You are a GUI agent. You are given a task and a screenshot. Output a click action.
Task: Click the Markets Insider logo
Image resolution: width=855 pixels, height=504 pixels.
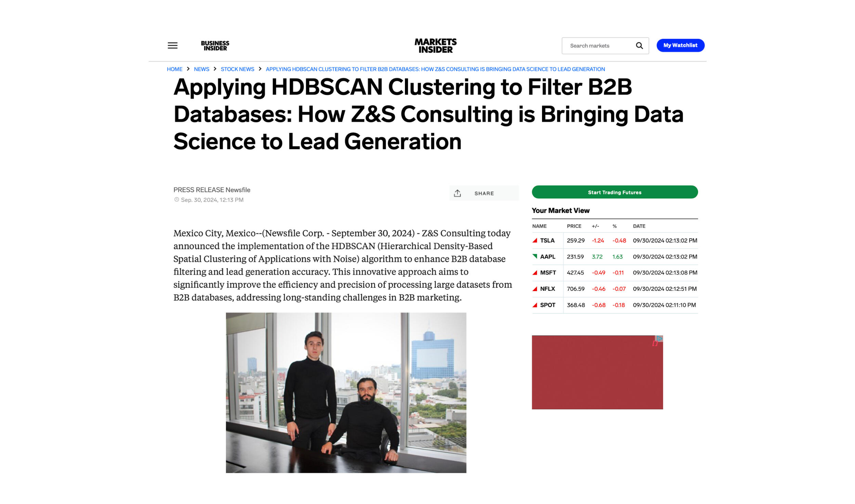tap(435, 45)
